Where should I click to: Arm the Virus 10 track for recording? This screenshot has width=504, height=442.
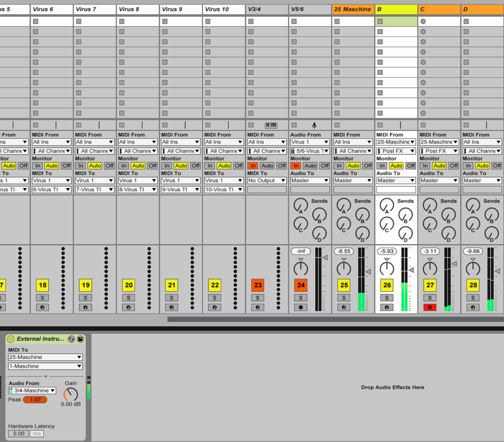point(215,308)
